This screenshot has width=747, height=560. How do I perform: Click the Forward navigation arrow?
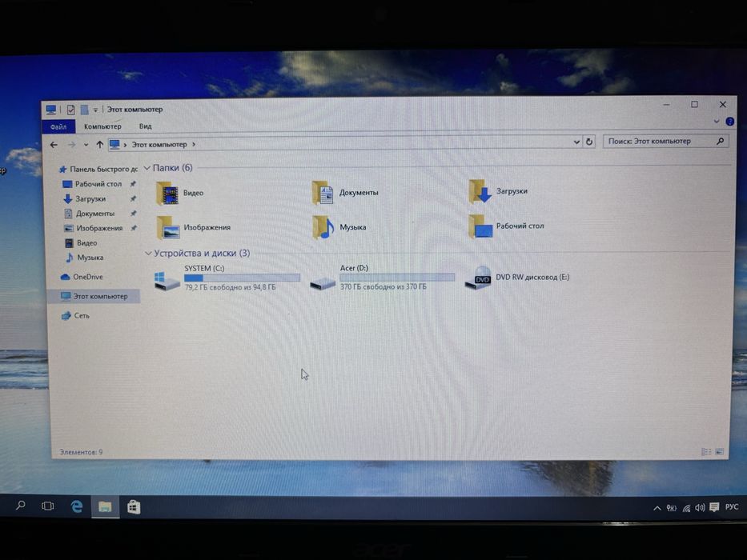click(71, 145)
